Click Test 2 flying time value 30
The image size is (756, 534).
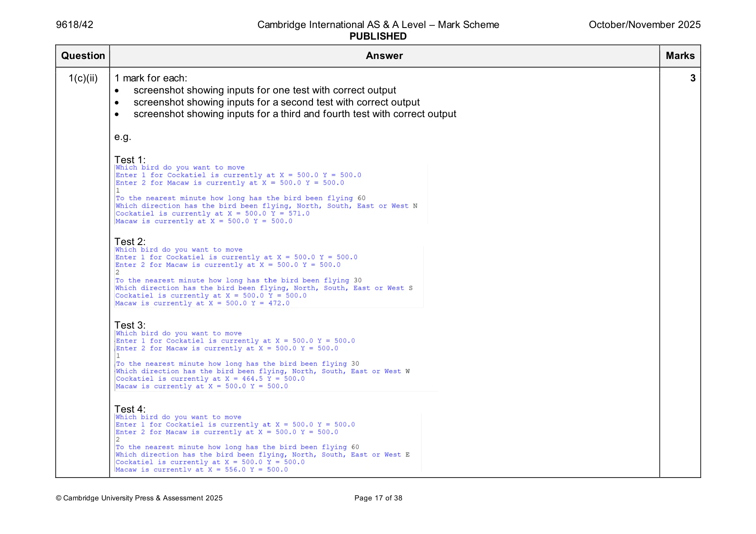click(358, 280)
